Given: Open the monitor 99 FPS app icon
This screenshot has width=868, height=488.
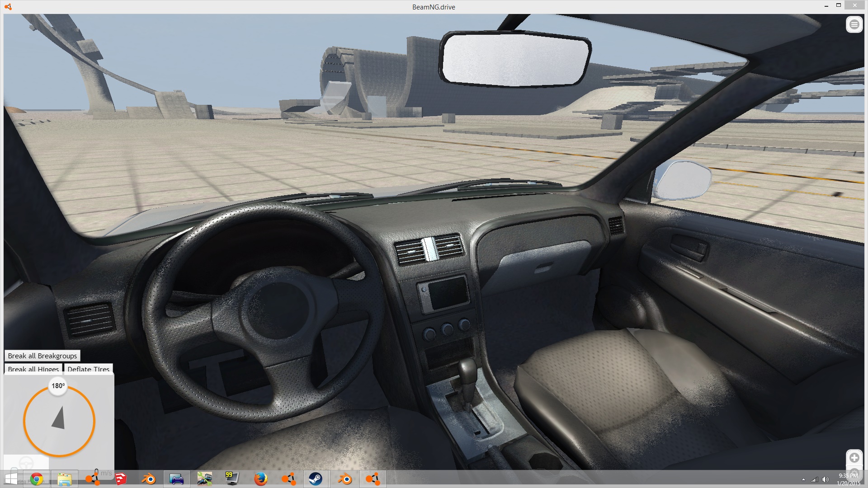Looking at the screenshot, I should [232, 479].
